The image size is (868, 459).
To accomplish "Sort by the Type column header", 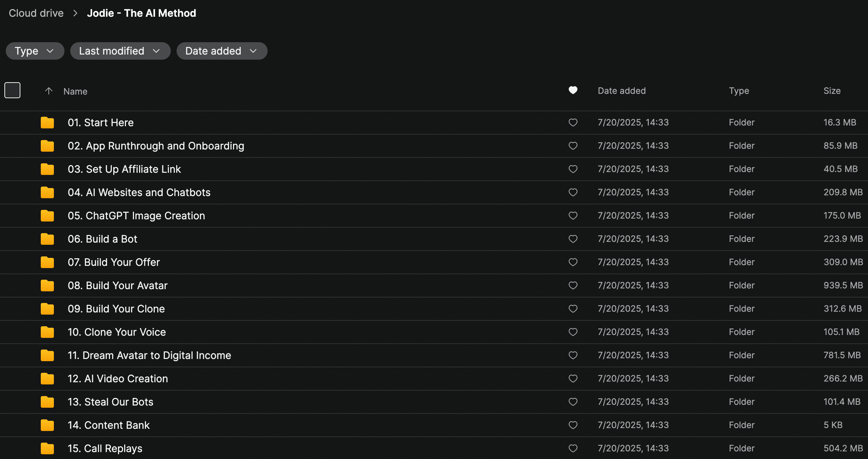I will (739, 91).
